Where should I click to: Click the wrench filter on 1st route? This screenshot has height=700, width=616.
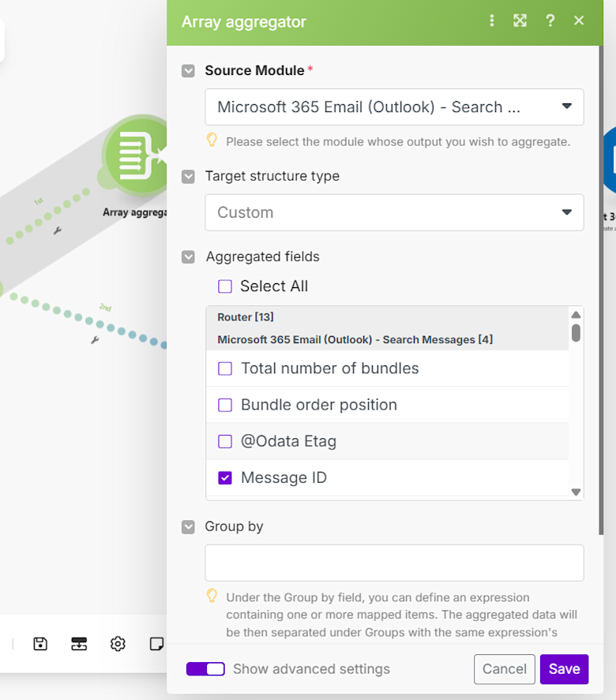(x=58, y=230)
